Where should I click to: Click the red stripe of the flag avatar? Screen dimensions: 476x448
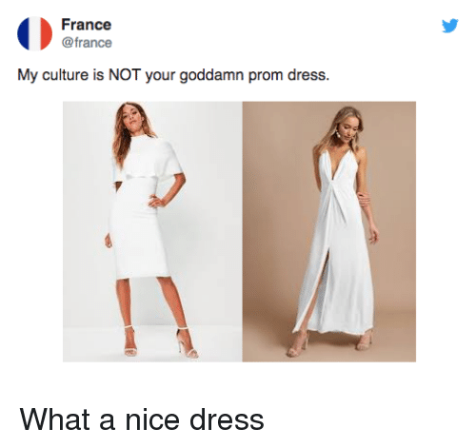coord(47,33)
